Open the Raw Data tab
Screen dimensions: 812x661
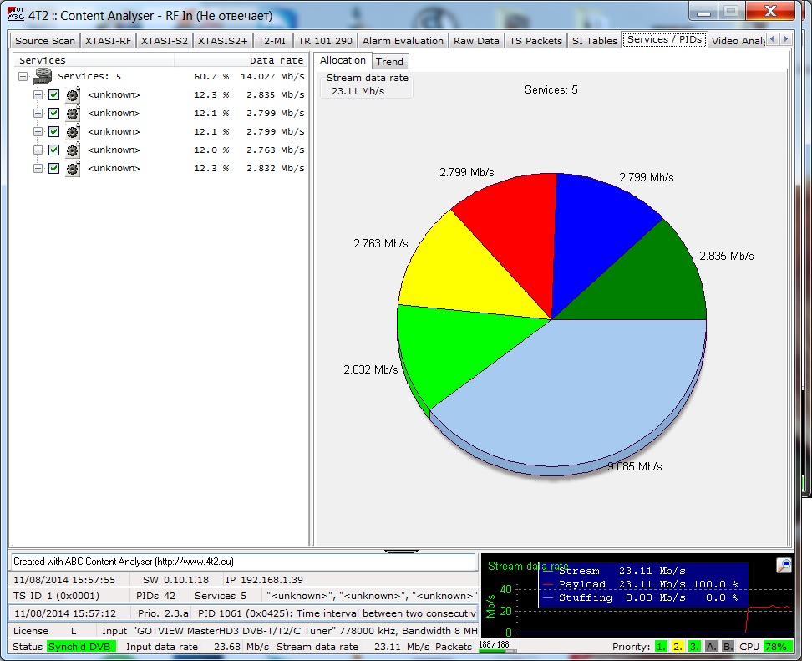(476, 41)
